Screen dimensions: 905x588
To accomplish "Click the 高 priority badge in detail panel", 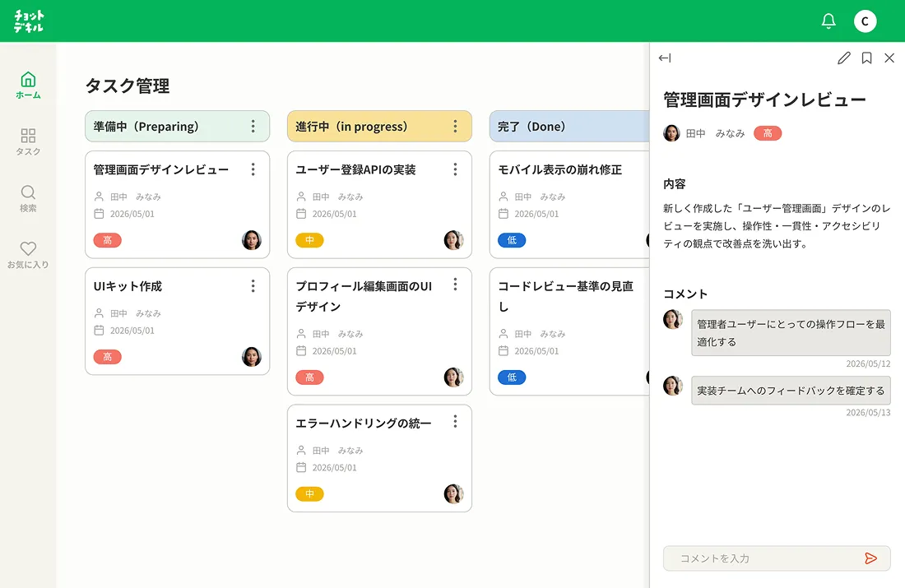I will pos(767,133).
